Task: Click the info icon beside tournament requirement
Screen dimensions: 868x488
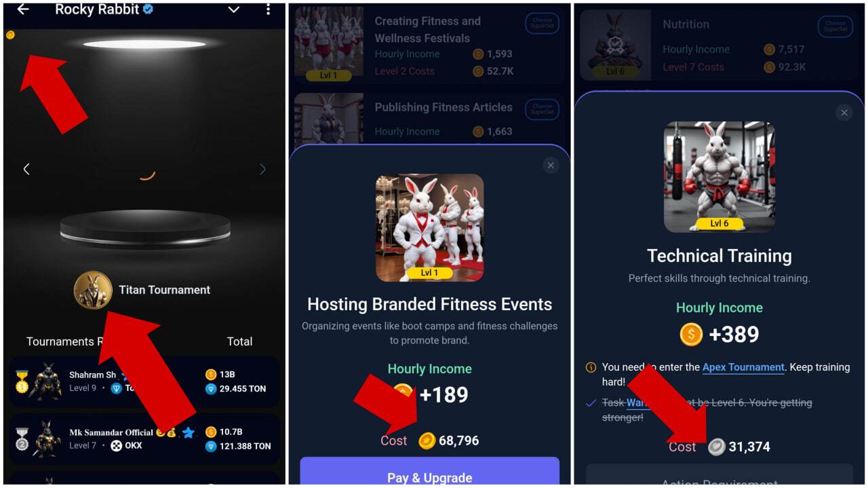Action: (x=591, y=367)
